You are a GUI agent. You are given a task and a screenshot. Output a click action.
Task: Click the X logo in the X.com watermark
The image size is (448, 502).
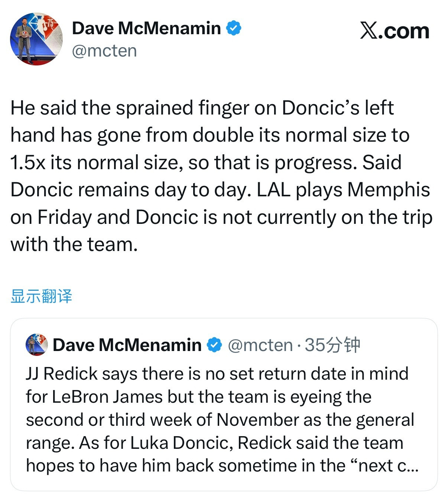pos(369,30)
